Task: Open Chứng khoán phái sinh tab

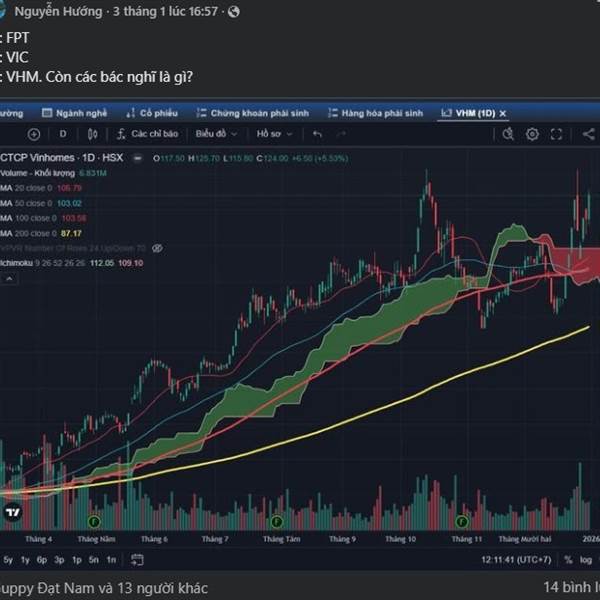Action: click(252, 113)
